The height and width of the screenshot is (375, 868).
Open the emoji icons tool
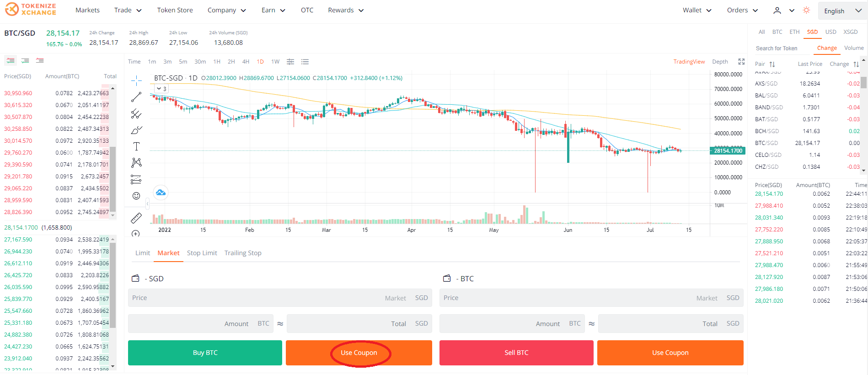point(136,196)
